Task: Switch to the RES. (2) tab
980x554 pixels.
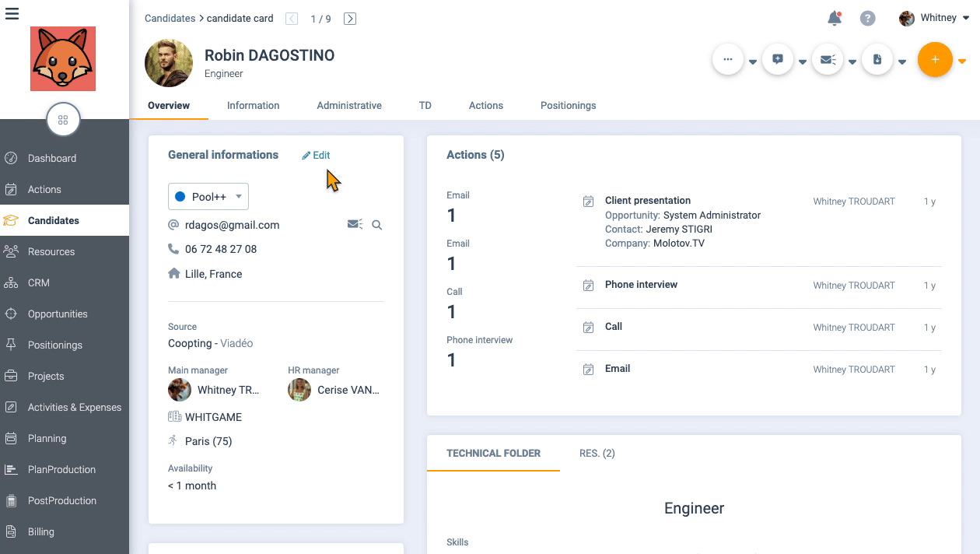Action: [x=597, y=454]
